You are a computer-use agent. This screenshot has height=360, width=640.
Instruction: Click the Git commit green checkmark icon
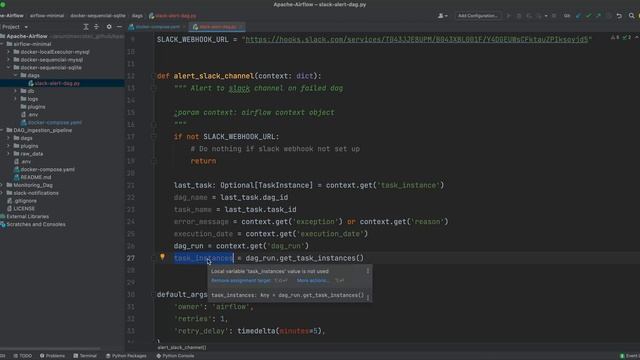pyautogui.click(x=588, y=16)
